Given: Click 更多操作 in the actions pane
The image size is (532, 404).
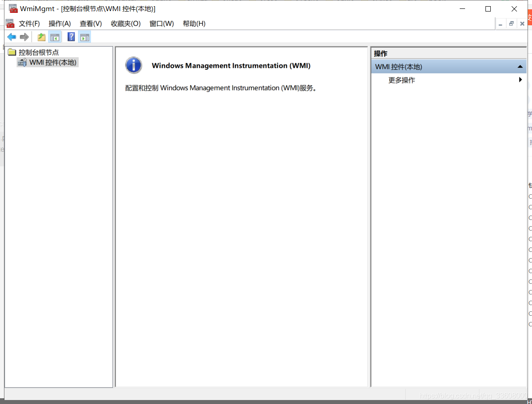Looking at the screenshot, I should [x=402, y=80].
